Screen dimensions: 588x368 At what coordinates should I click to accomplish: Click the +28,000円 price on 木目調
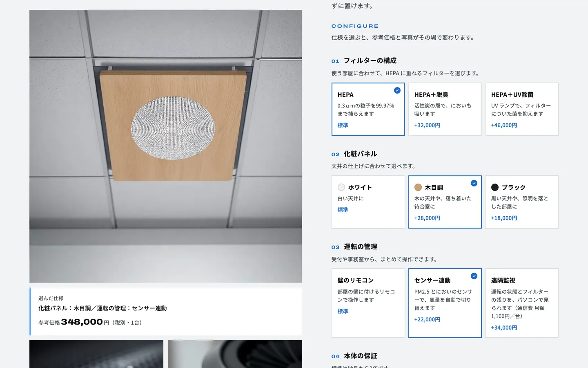(x=427, y=218)
